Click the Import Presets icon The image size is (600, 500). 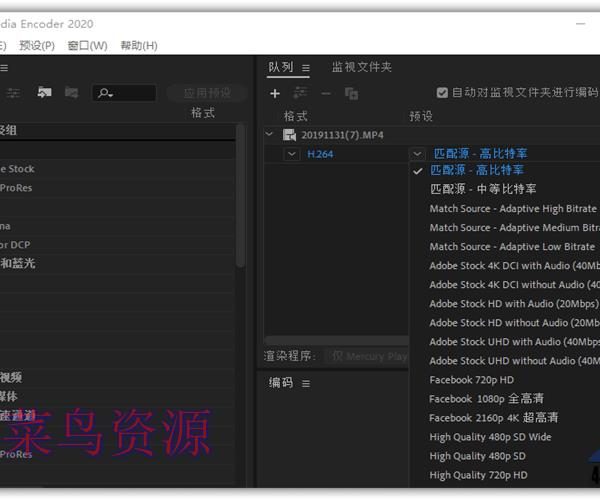(44, 93)
